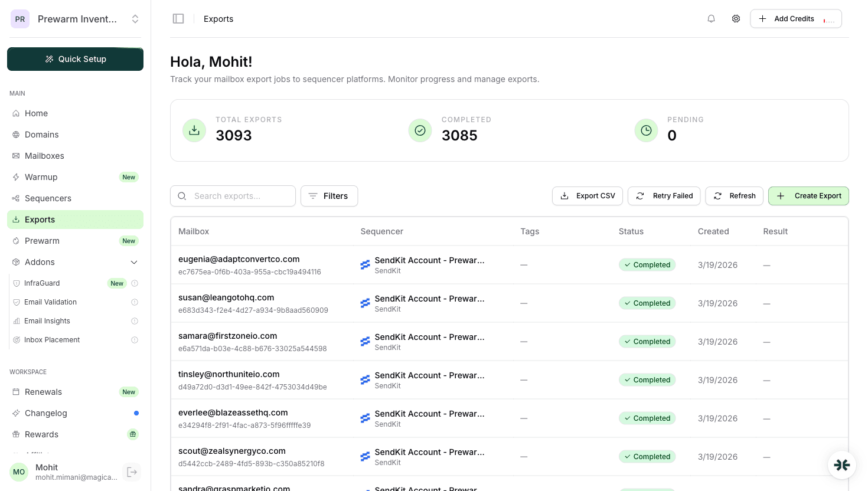Open the notification bell
Image resolution: width=868 pixels, height=491 pixels.
click(711, 18)
